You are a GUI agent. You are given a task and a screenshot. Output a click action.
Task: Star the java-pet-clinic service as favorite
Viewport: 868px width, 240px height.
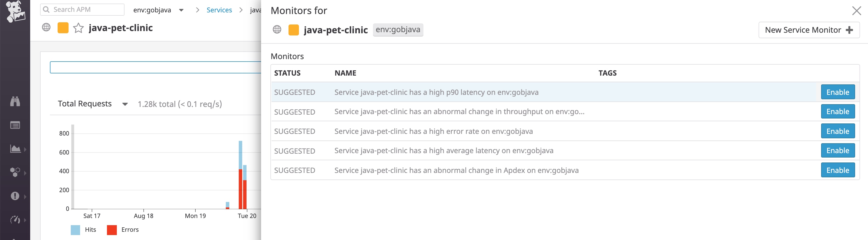(x=78, y=28)
